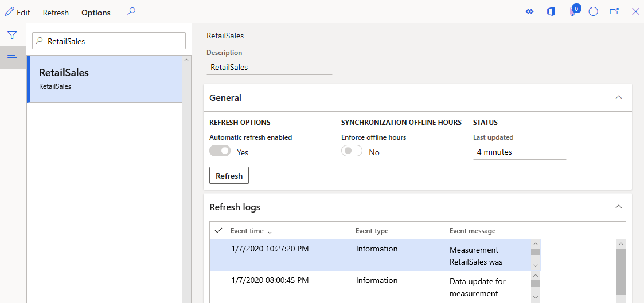Collapse the Refresh logs section
Screen dimensions: 644x303
tap(618, 207)
